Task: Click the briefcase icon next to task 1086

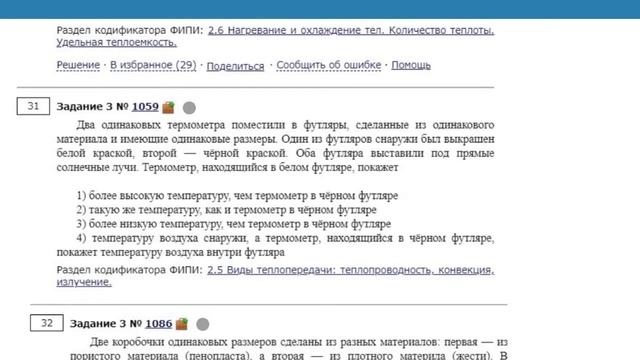Action: click(182, 324)
